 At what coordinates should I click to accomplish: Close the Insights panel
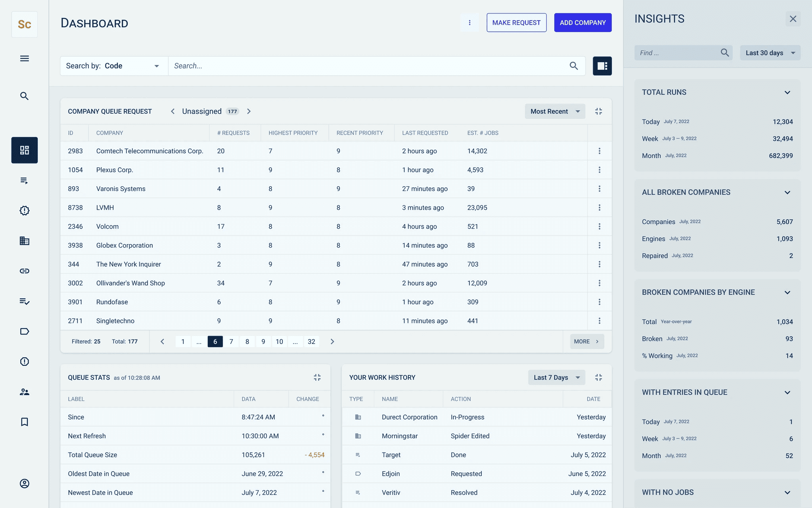(x=793, y=19)
